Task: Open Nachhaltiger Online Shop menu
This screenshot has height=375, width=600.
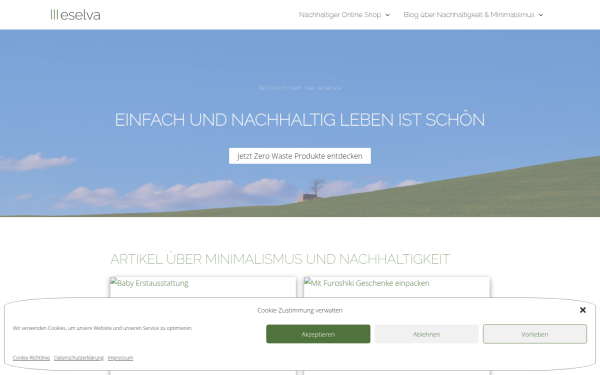Action: coord(340,15)
